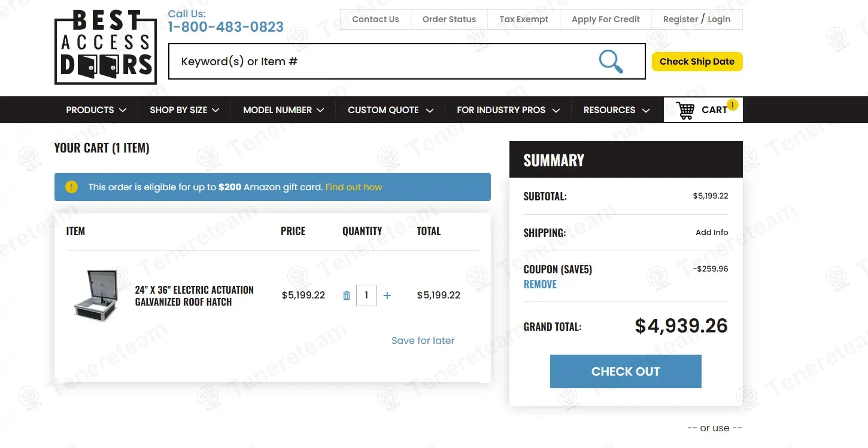Open the Shop By Size dropdown

click(184, 110)
